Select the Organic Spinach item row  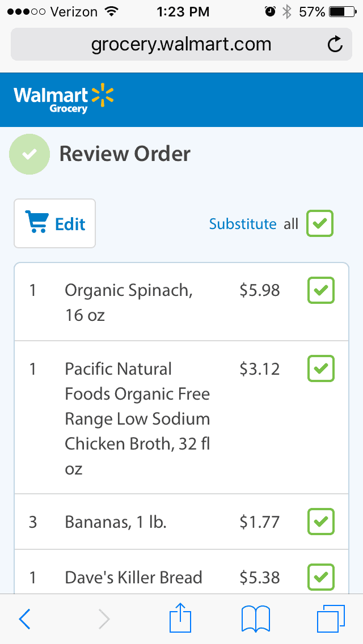tap(181, 302)
